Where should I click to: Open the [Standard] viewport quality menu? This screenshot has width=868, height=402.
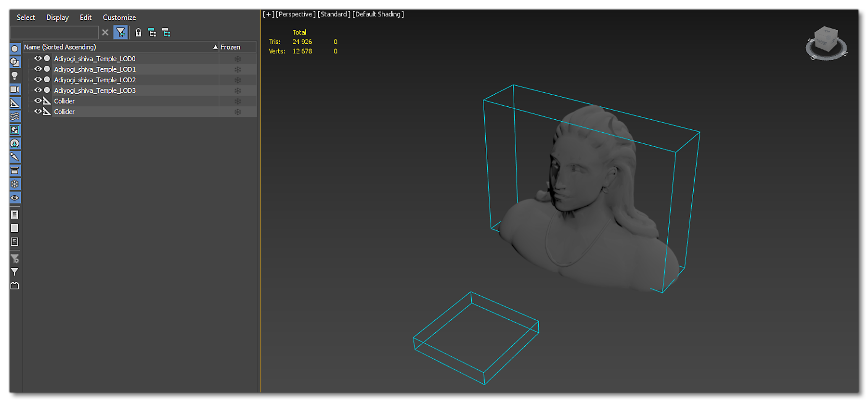334,14
